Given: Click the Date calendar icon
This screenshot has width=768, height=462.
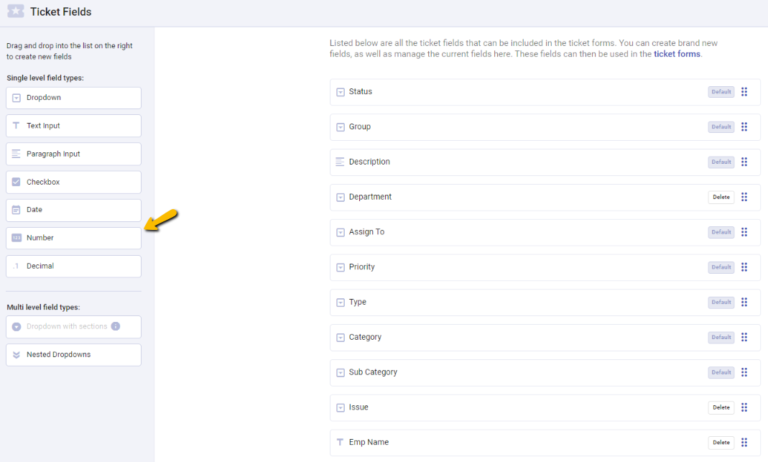Looking at the screenshot, I should [x=16, y=210].
